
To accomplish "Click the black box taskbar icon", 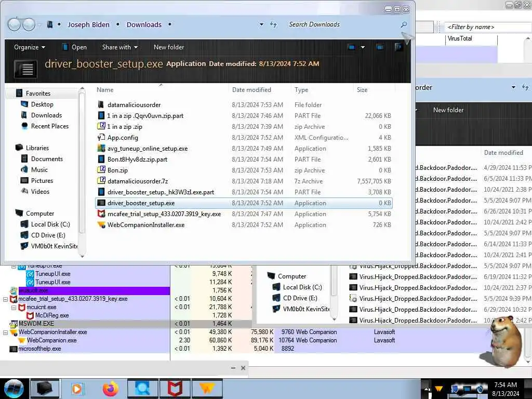I will click(45, 389).
